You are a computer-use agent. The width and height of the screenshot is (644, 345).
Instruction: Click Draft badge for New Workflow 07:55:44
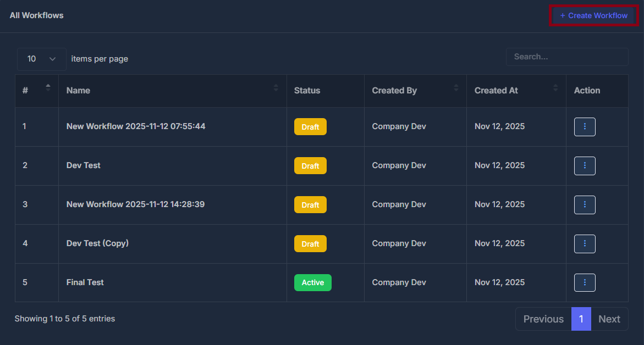pos(310,127)
